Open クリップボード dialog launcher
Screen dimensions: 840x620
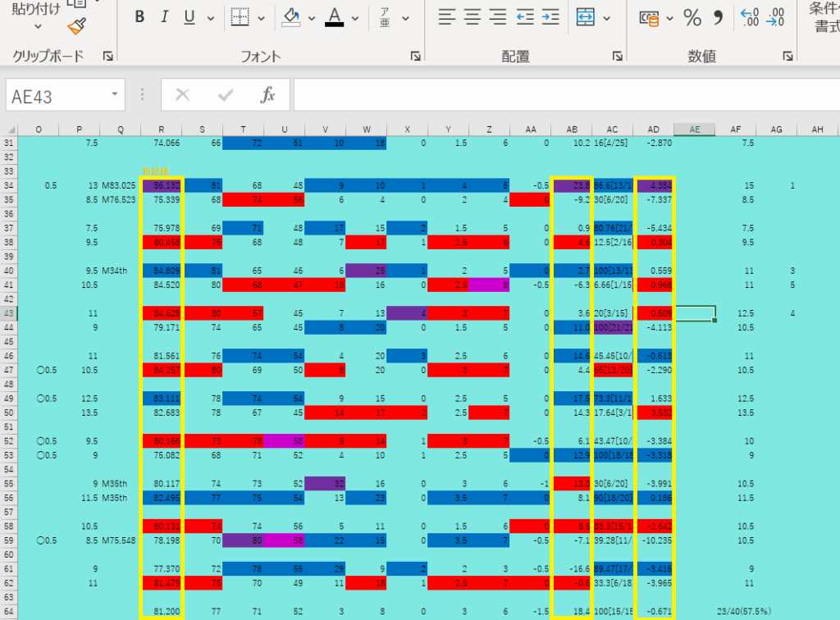[108, 56]
